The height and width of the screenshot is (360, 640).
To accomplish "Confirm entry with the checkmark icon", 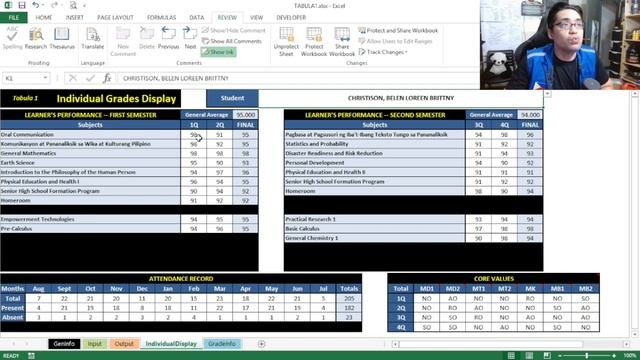I will [x=90, y=78].
